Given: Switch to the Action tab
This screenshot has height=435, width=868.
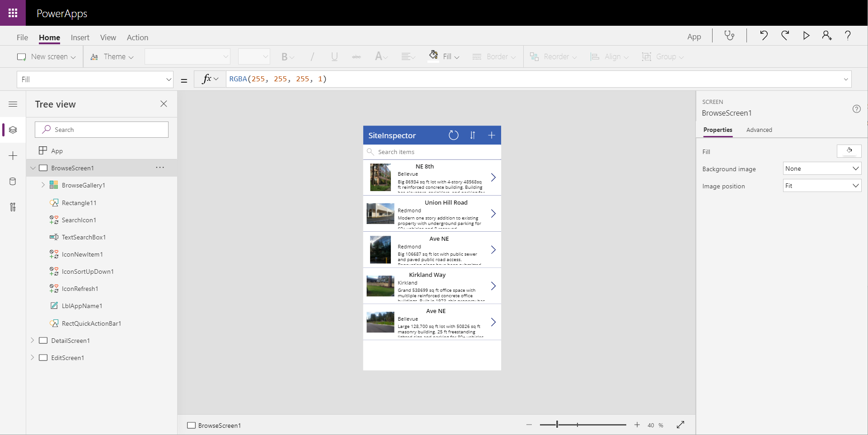Looking at the screenshot, I should point(137,37).
